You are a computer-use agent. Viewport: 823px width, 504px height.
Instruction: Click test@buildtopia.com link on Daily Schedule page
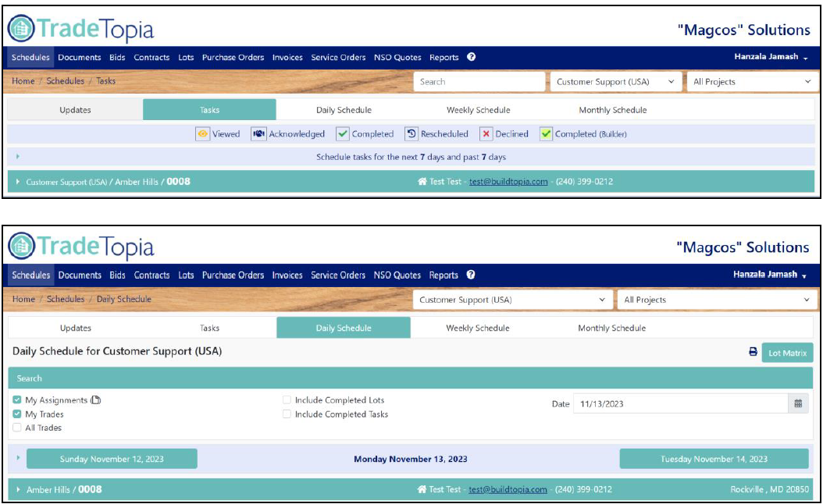[x=508, y=489]
